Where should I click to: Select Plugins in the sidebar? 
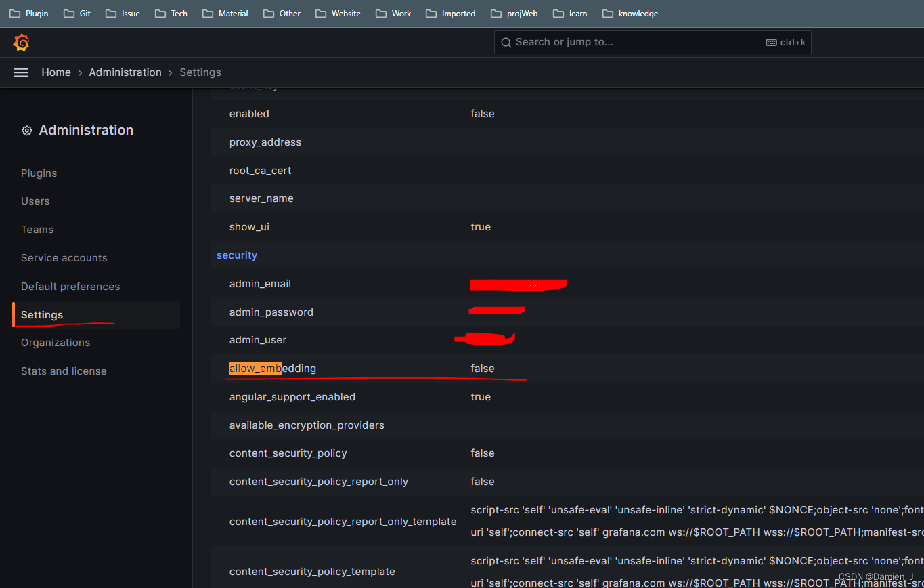click(x=39, y=173)
